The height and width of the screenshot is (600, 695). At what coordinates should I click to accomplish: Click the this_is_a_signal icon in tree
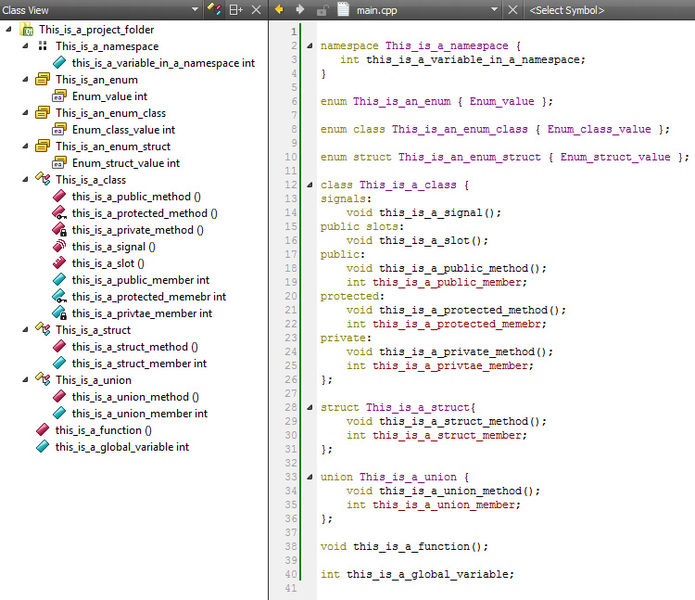(59, 247)
